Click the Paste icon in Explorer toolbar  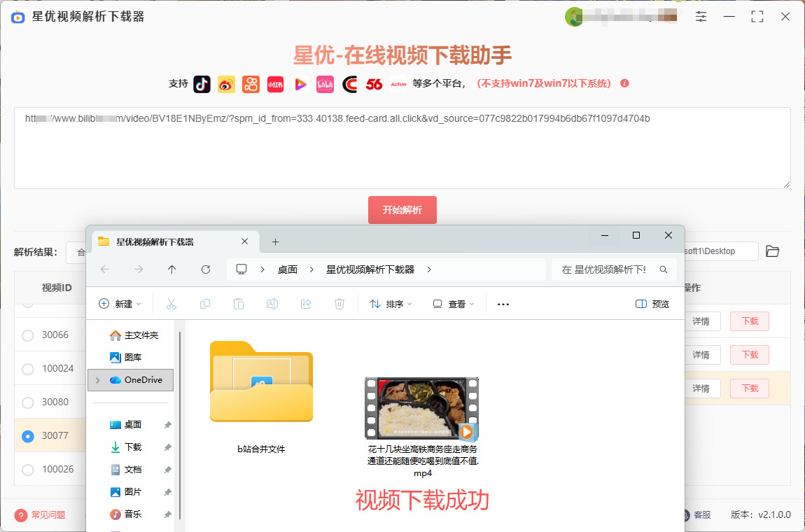[x=238, y=304]
